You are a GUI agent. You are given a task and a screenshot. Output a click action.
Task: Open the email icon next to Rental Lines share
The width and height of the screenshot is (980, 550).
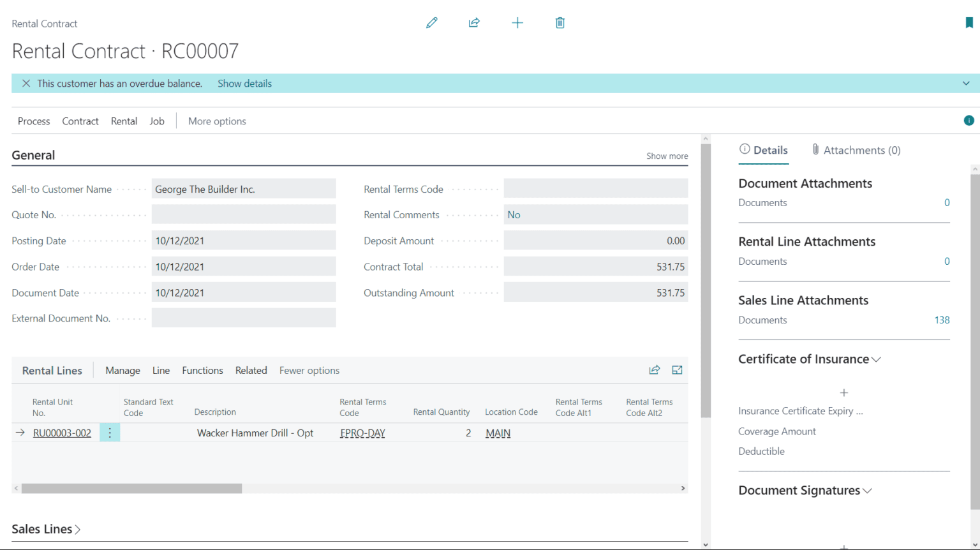(x=676, y=369)
